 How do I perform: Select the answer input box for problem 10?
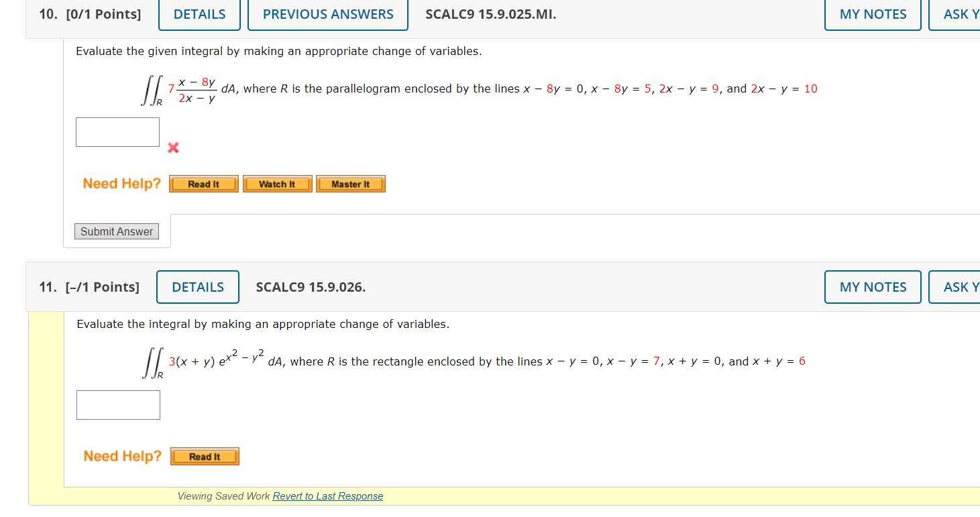(117, 131)
